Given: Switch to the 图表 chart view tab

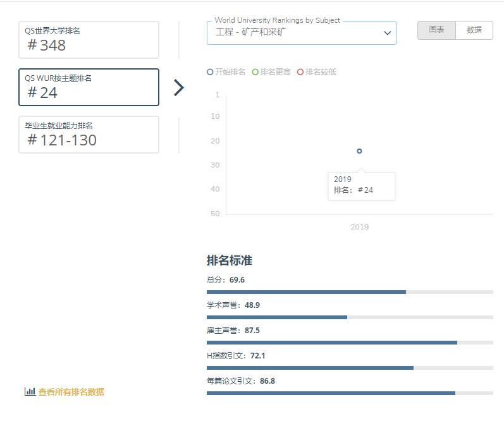Looking at the screenshot, I should pos(436,30).
